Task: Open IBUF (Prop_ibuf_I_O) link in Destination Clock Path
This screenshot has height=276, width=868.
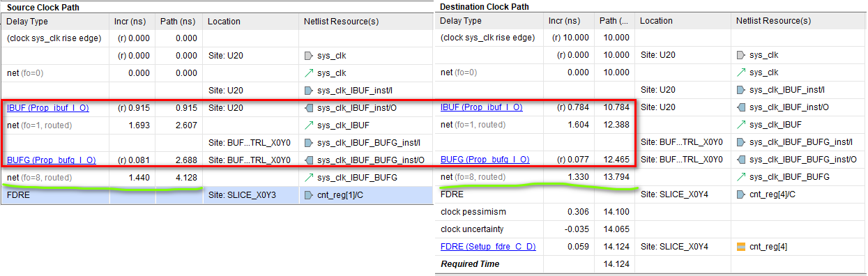Action: coord(482,107)
